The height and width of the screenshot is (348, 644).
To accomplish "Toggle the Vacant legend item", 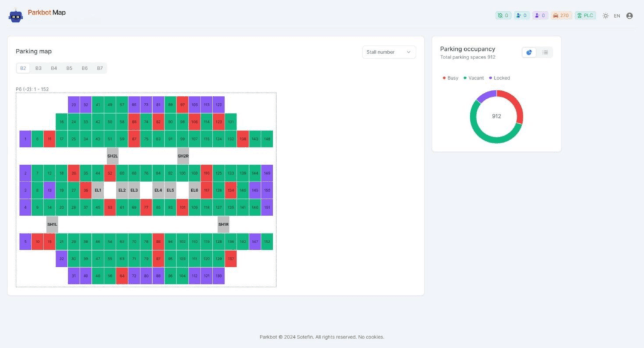I will (474, 78).
